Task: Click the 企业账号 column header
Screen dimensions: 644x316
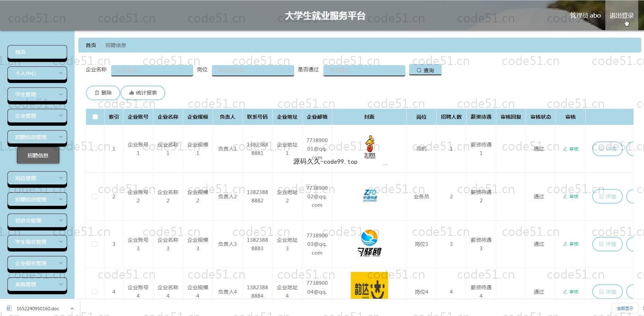Action: (x=138, y=117)
